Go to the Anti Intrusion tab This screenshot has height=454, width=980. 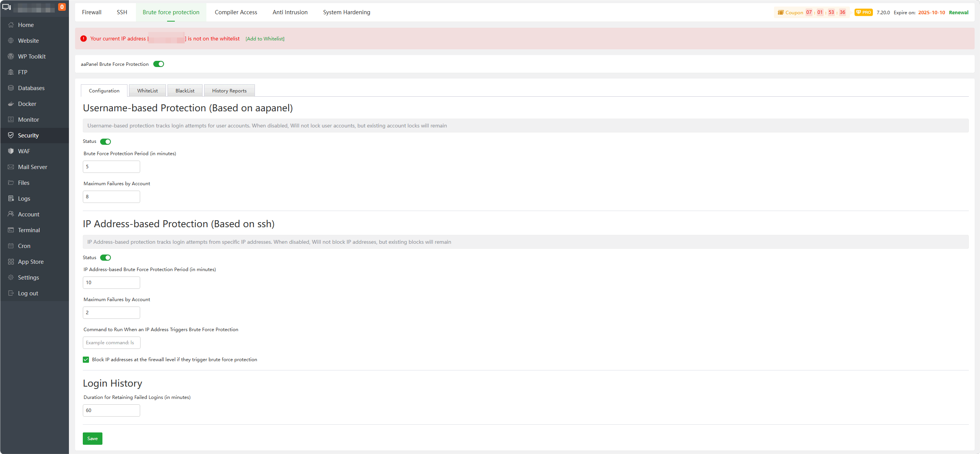pos(290,12)
